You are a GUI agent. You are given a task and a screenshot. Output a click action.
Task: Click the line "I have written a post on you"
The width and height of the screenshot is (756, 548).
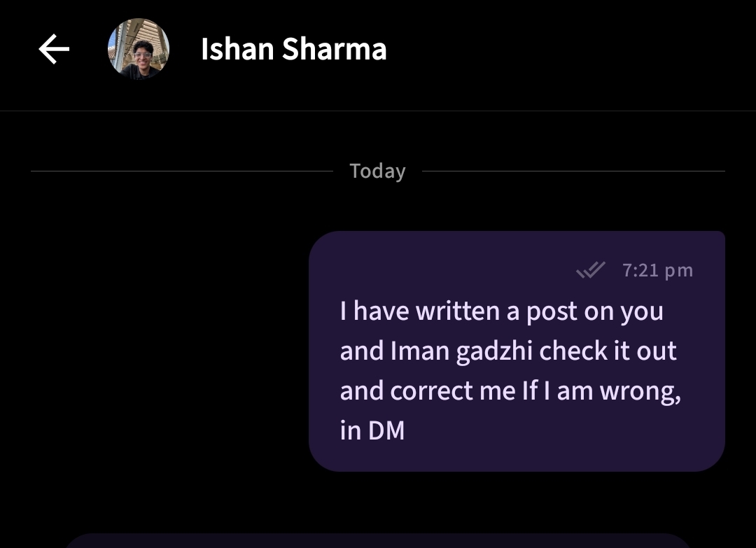point(501,311)
